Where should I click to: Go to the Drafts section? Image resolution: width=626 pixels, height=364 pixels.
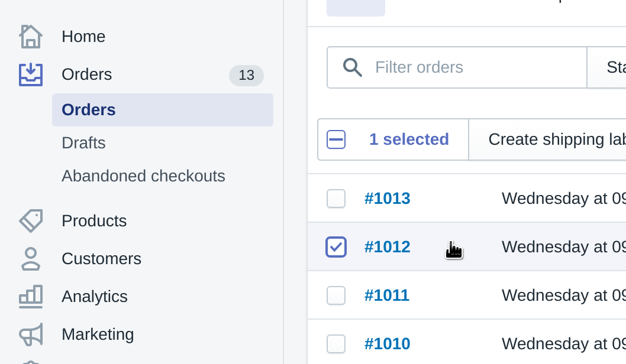pos(83,143)
